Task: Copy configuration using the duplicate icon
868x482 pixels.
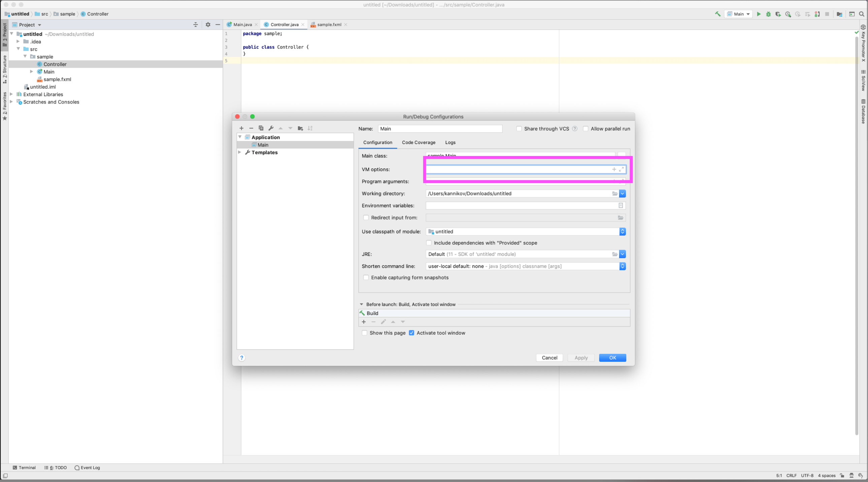Action: coord(261,128)
